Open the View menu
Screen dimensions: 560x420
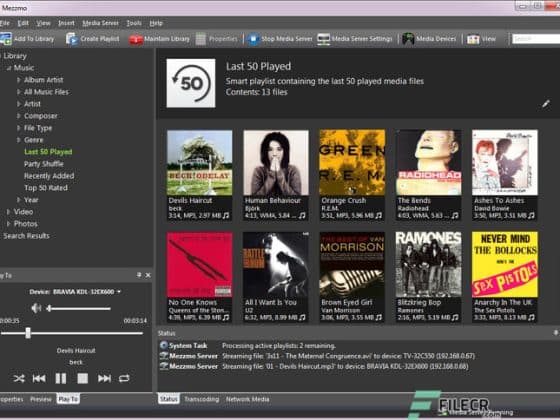point(43,23)
